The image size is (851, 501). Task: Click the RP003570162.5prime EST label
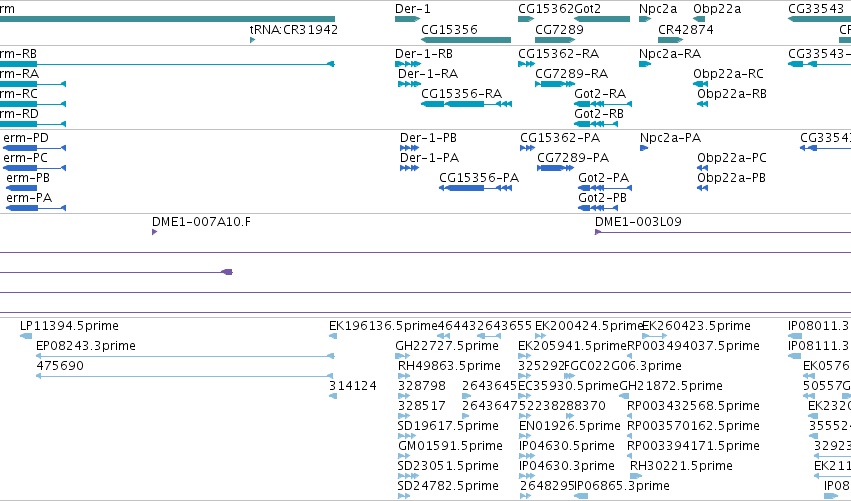pos(693,427)
